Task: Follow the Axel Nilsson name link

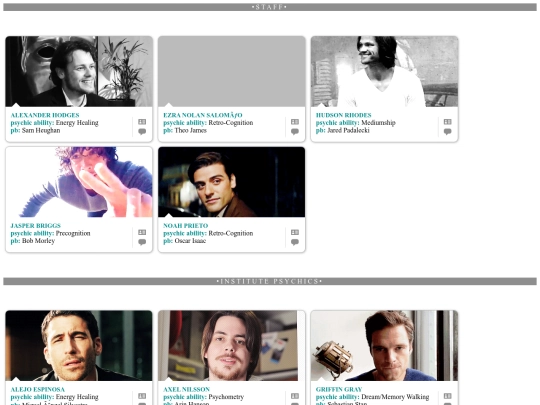Action: [186, 390]
